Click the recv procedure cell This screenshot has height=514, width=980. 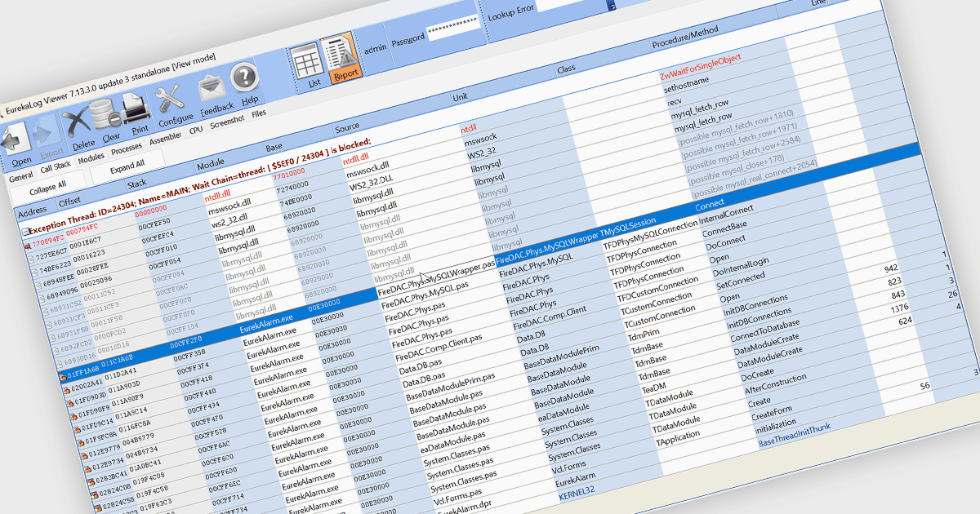[675, 101]
